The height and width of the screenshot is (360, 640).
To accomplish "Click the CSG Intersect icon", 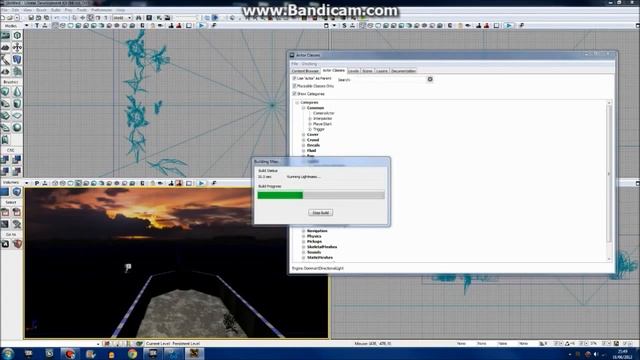I will 5,171.
